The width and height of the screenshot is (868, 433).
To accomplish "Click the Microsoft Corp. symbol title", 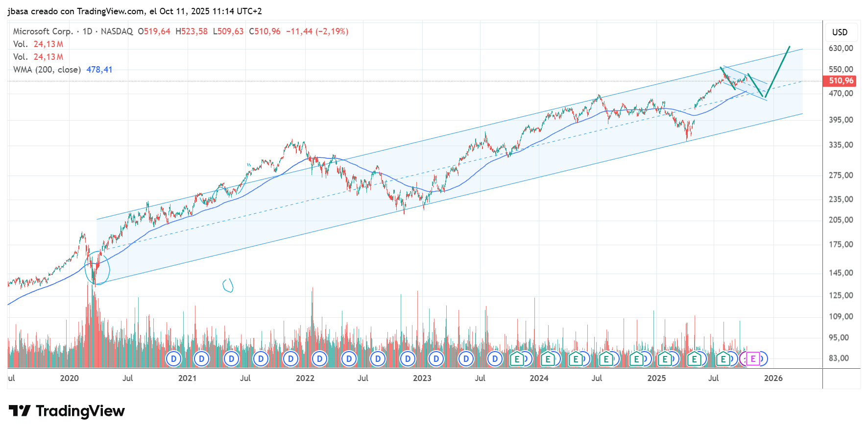I will tap(43, 31).
